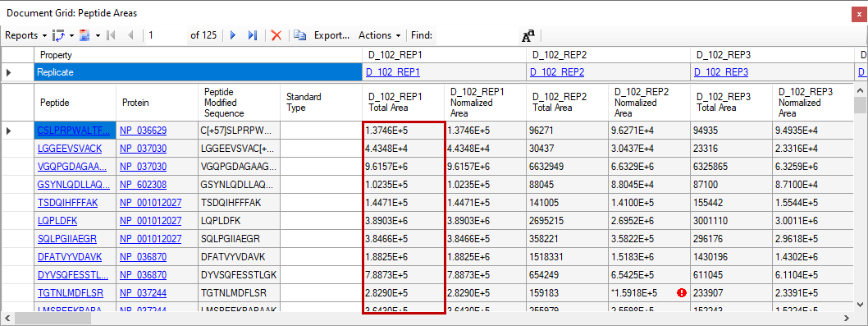
Task: Click the horizontal scrollbar left arrow
Action: tap(7, 318)
